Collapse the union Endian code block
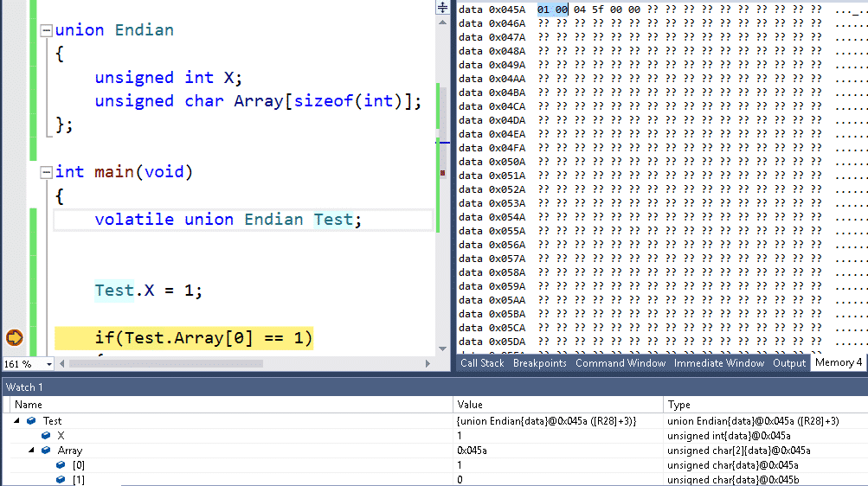This screenshot has width=868, height=486. pos(47,30)
